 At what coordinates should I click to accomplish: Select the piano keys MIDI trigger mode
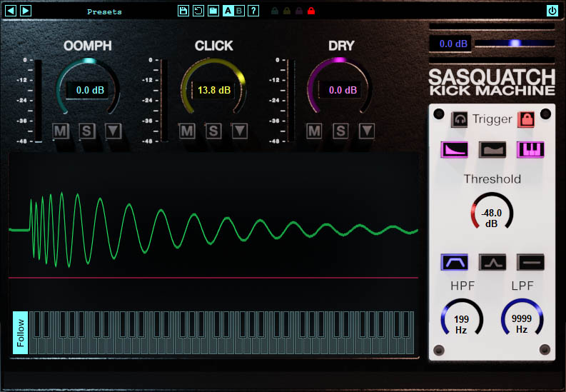[530, 149]
